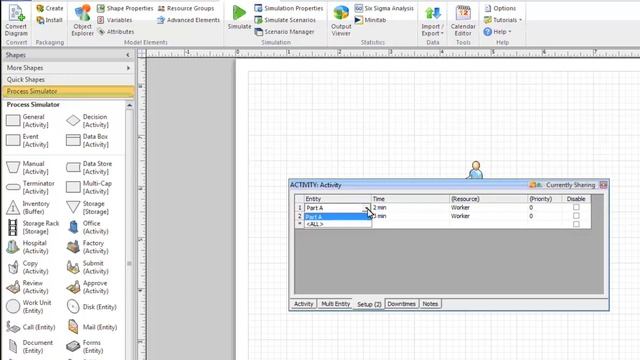Click Simulate Scenarios

pyautogui.click(x=285, y=20)
